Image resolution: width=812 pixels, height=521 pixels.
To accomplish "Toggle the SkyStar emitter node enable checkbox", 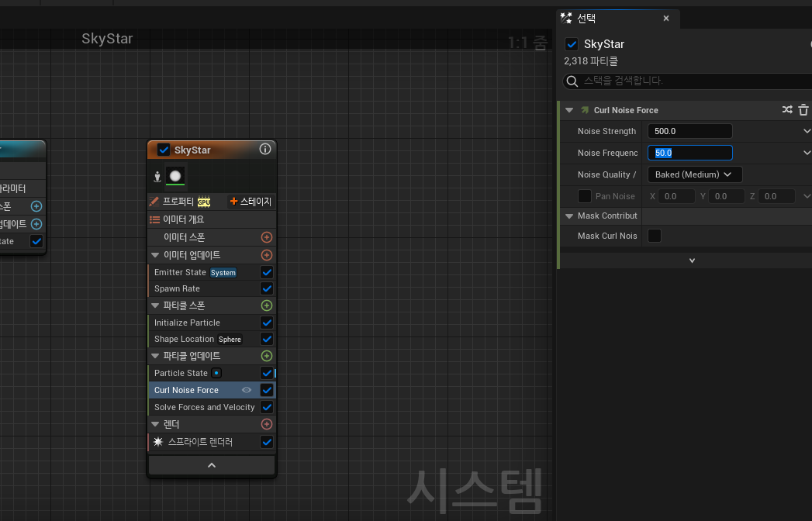I will (164, 150).
